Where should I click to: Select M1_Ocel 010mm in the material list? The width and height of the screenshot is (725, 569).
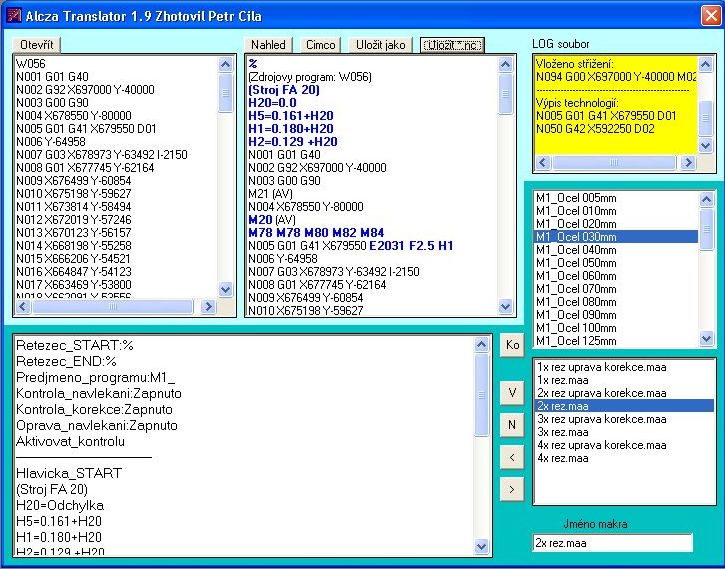click(615, 211)
